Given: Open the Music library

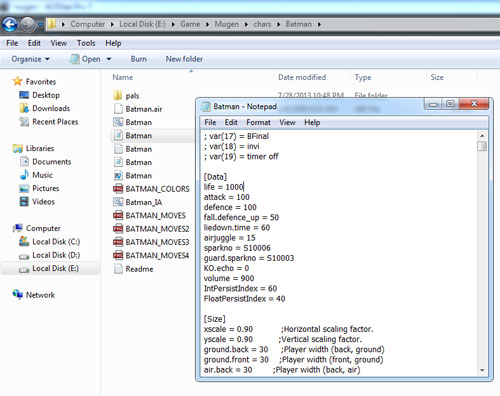Looking at the screenshot, I should coord(42,175).
